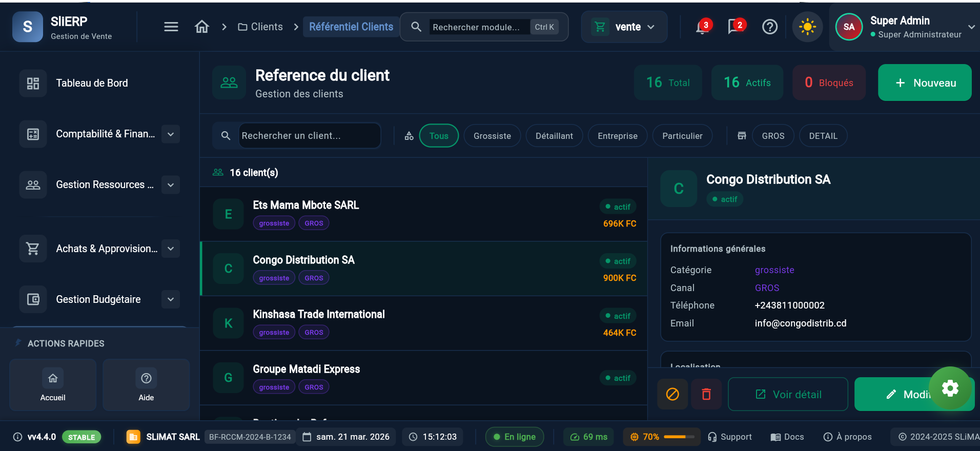
Task: Open messages icon with 2 badge
Action: click(736, 27)
